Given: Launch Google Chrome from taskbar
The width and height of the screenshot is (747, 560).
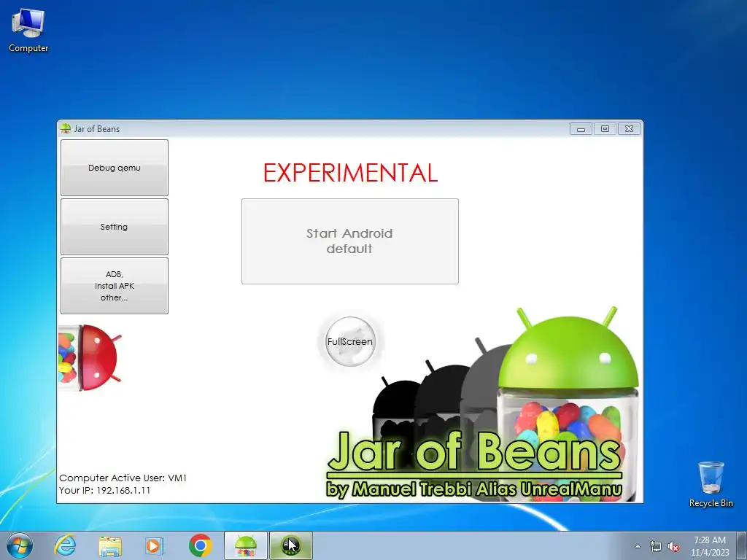Looking at the screenshot, I should point(201,545).
